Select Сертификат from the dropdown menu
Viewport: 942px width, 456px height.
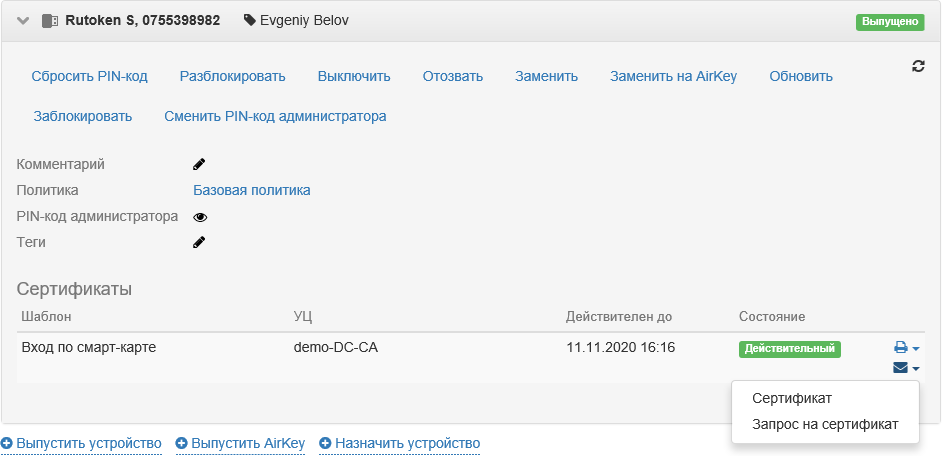(x=792, y=399)
